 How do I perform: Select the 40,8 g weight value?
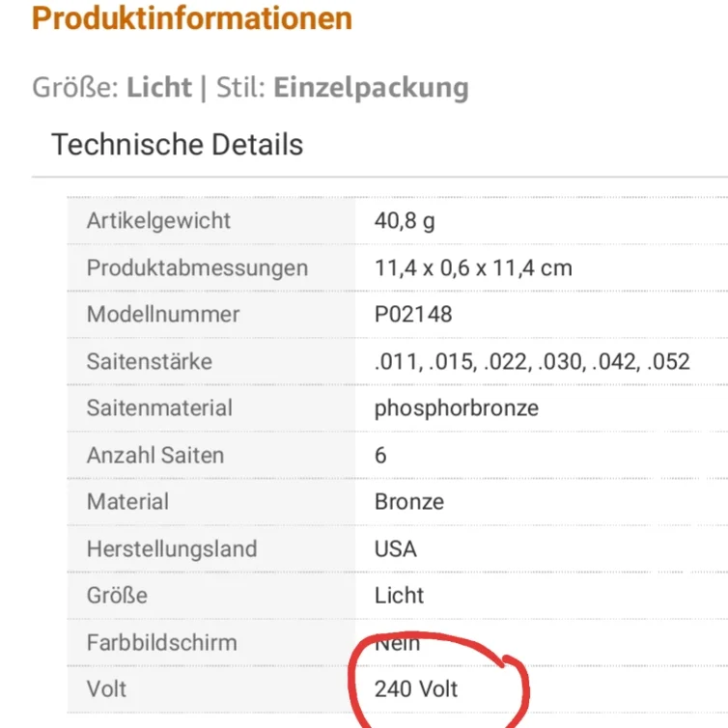coord(405,220)
